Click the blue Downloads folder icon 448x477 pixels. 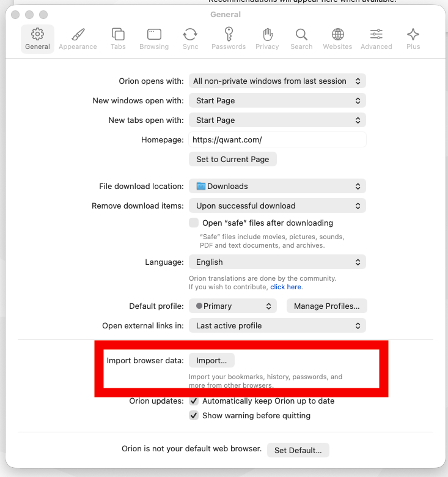200,186
